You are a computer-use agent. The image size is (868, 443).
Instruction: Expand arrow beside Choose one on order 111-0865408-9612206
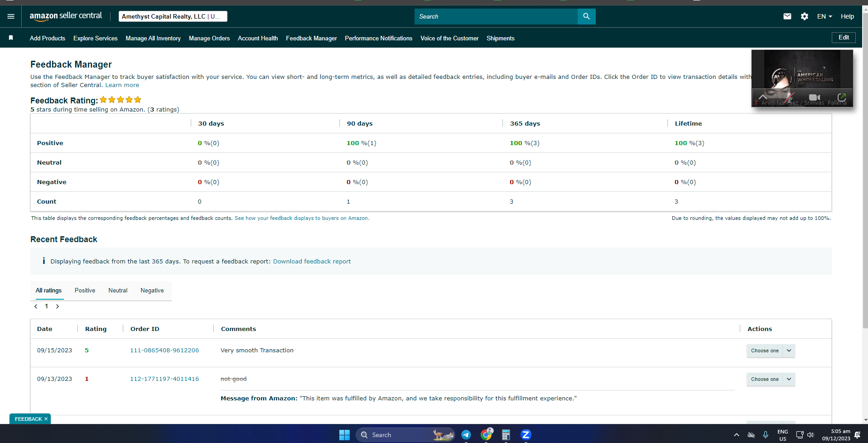(x=789, y=351)
